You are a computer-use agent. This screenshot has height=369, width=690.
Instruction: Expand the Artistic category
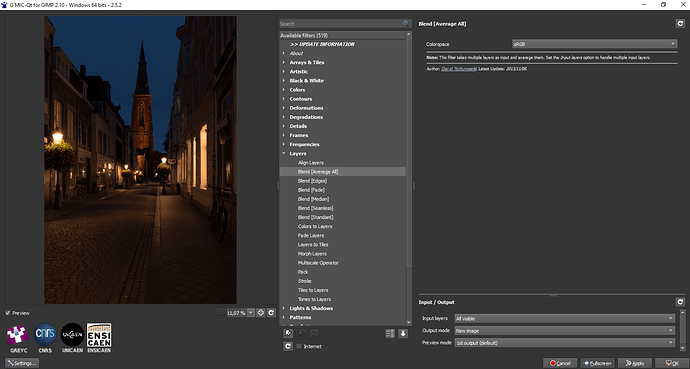tap(284, 71)
